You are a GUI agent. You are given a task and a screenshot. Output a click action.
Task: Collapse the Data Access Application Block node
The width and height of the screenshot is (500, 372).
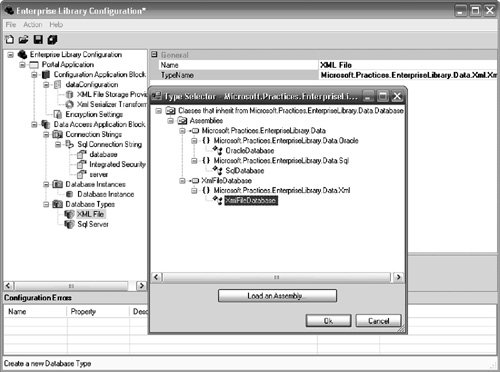[x=34, y=125]
